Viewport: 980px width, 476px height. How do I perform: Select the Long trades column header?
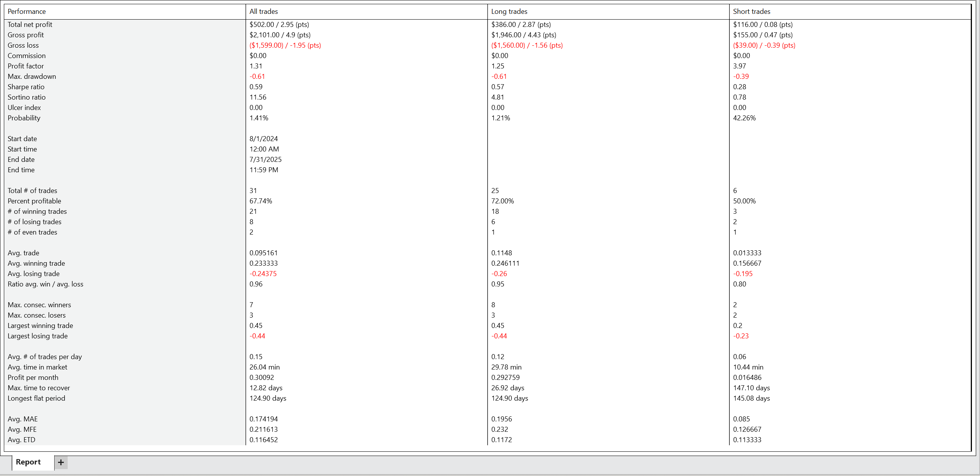coord(509,12)
